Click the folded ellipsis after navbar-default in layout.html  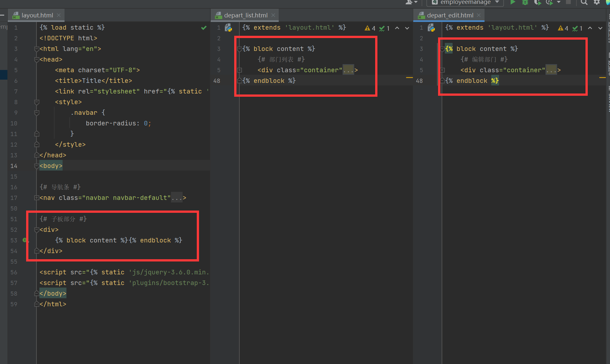click(177, 198)
